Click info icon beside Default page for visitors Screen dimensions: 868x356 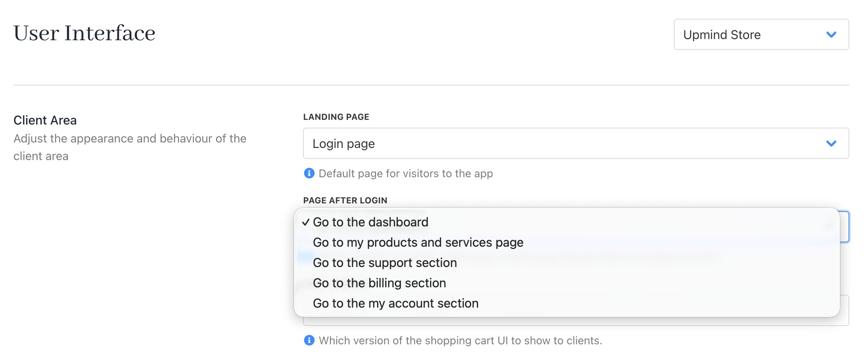309,173
